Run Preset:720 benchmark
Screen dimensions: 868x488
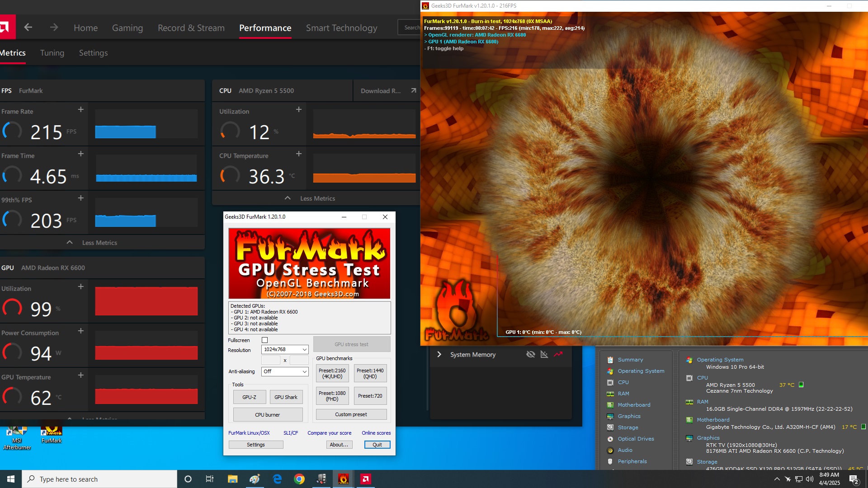tap(370, 396)
